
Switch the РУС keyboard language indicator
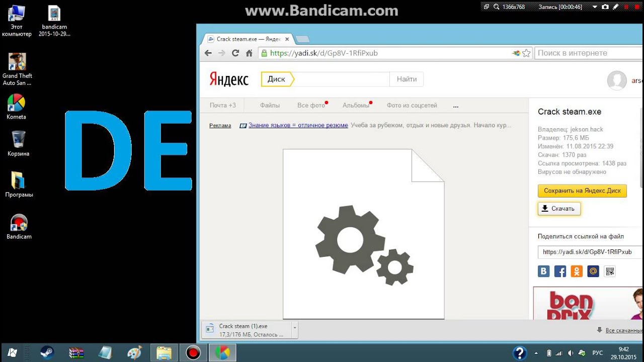pos(598,353)
